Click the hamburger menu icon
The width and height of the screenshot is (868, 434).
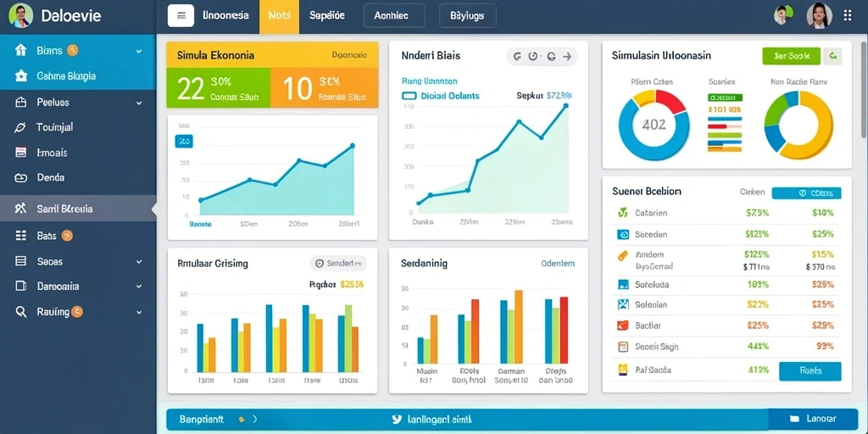click(181, 15)
